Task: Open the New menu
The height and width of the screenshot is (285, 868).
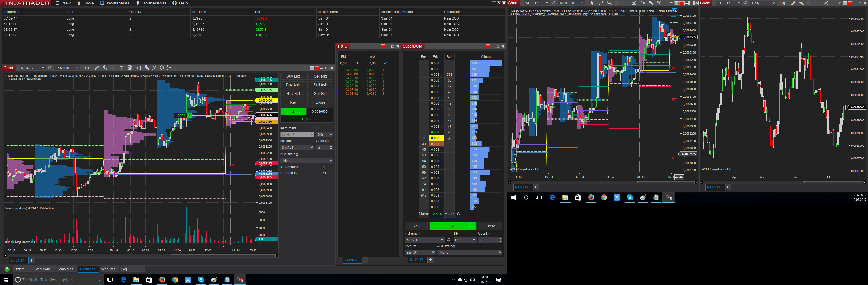Action: point(63,3)
